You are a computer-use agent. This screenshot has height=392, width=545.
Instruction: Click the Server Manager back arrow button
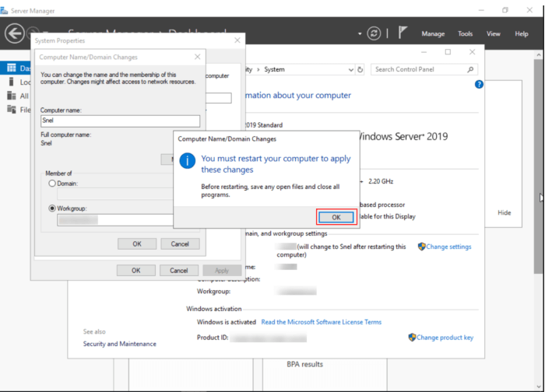click(14, 33)
